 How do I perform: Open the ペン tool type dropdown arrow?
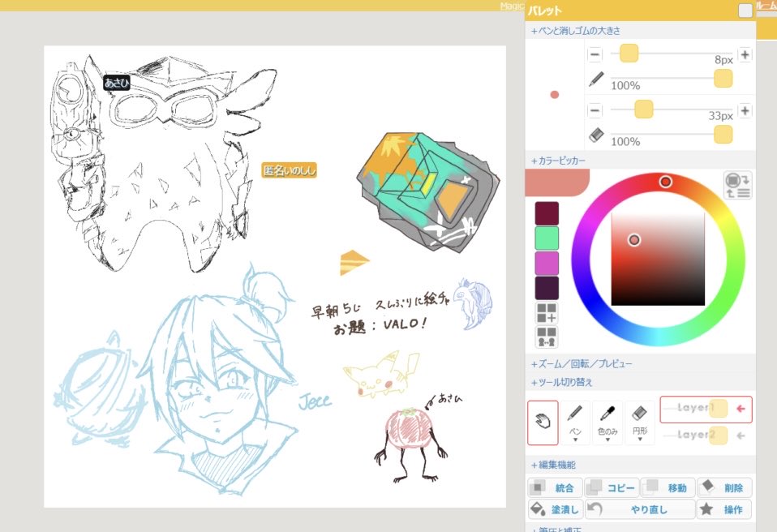tap(575, 440)
